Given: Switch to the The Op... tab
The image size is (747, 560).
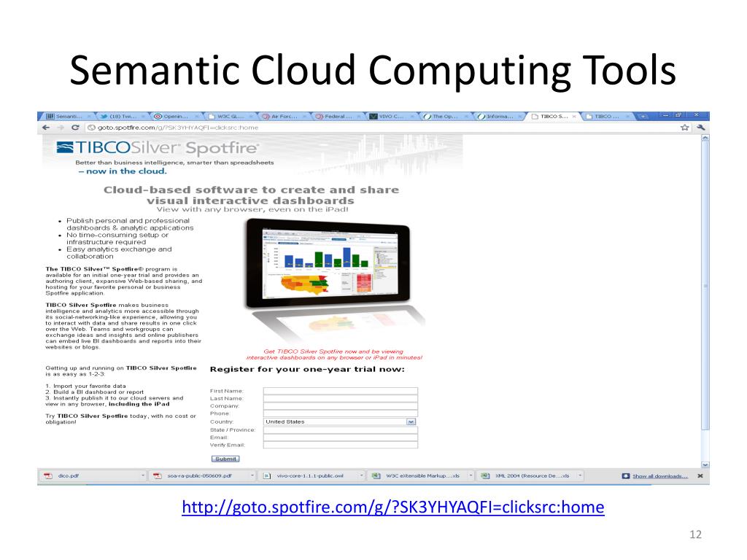Looking at the screenshot, I should 444,116.
